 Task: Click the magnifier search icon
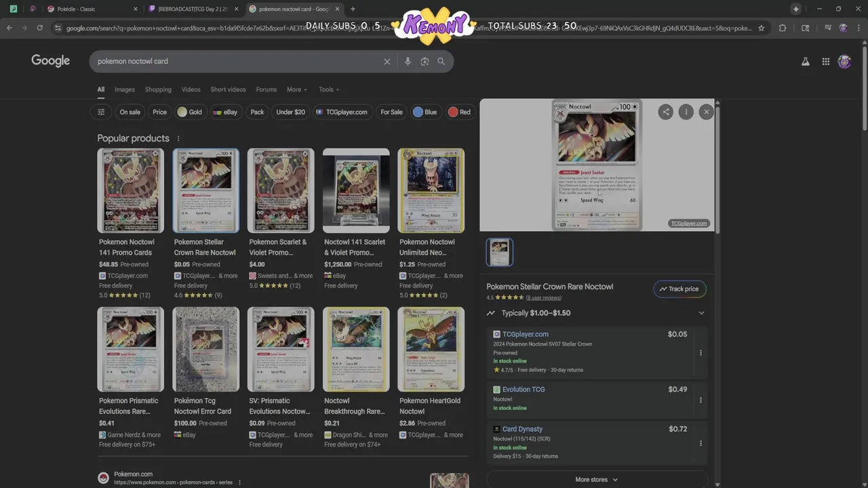[441, 61]
